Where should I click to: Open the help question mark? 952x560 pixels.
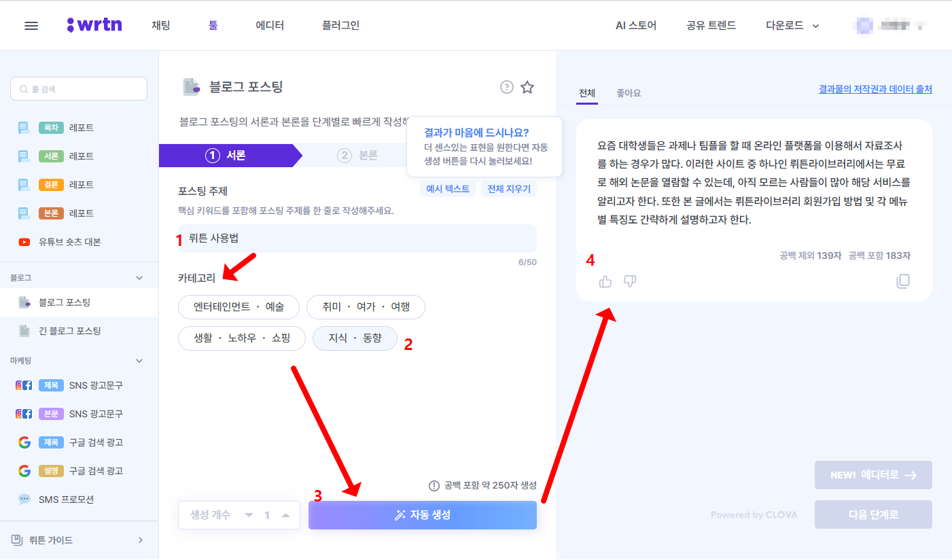tap(506, 87)
